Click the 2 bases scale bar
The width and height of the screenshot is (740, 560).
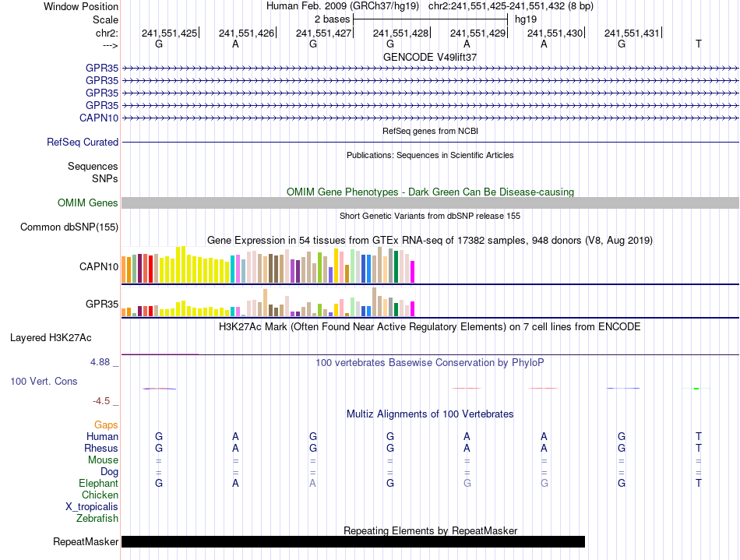[430, 19]
